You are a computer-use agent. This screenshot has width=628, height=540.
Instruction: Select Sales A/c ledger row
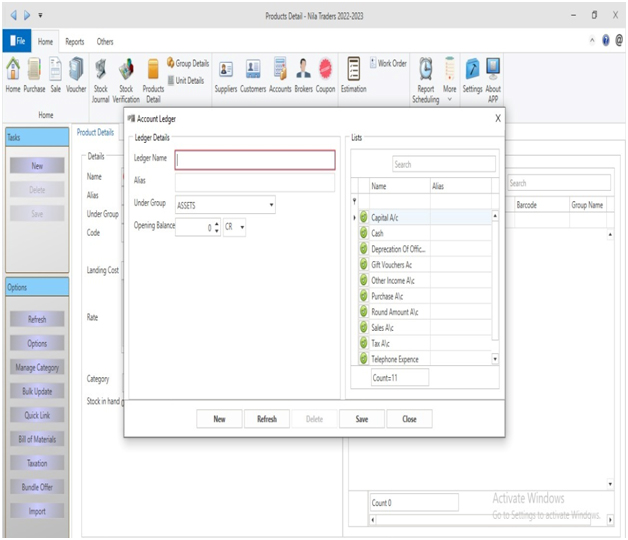(x=425, y=328)
